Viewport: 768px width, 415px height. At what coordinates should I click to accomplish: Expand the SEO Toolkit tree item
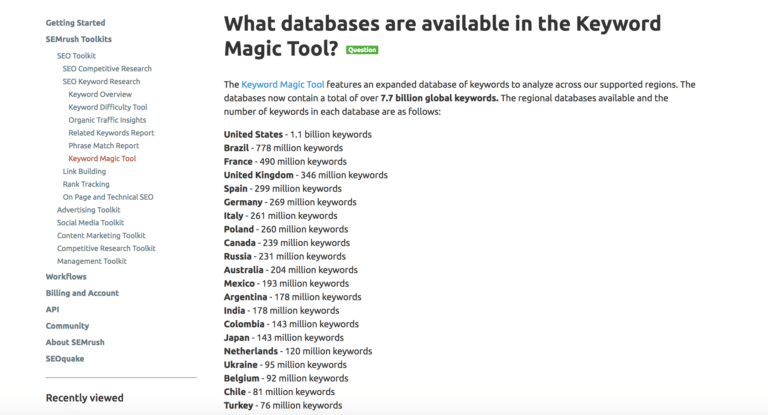pyautogui.click(x=76, y=56)
